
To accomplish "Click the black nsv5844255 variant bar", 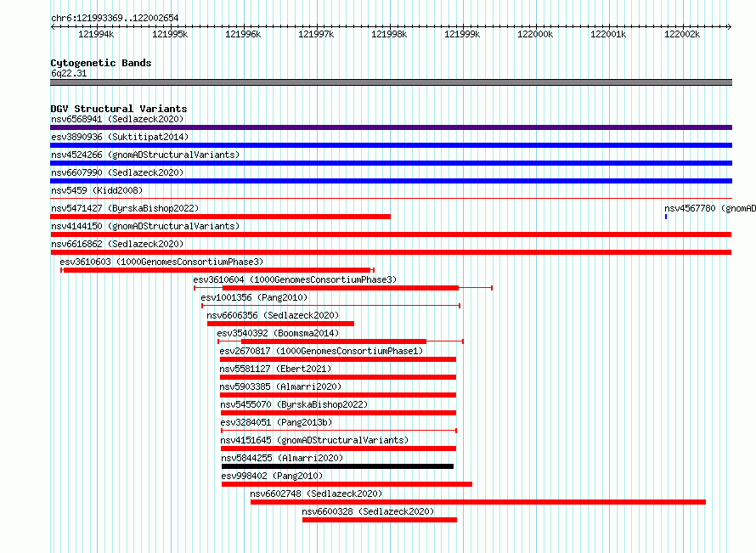I will pos(337,466).
